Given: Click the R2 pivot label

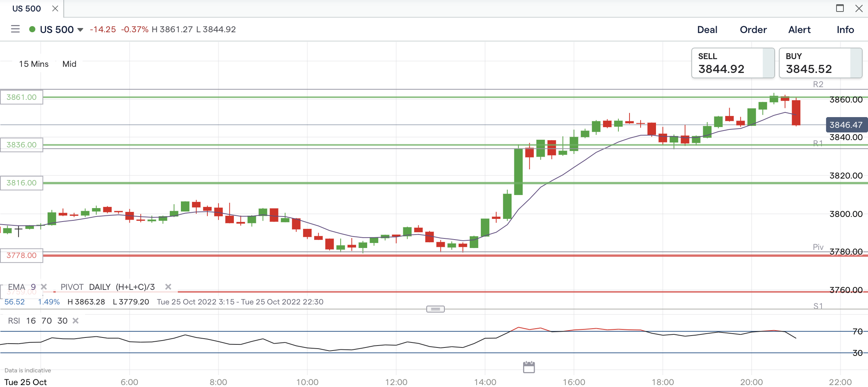Looking at the screenshot, I should (x=818, y=84).
